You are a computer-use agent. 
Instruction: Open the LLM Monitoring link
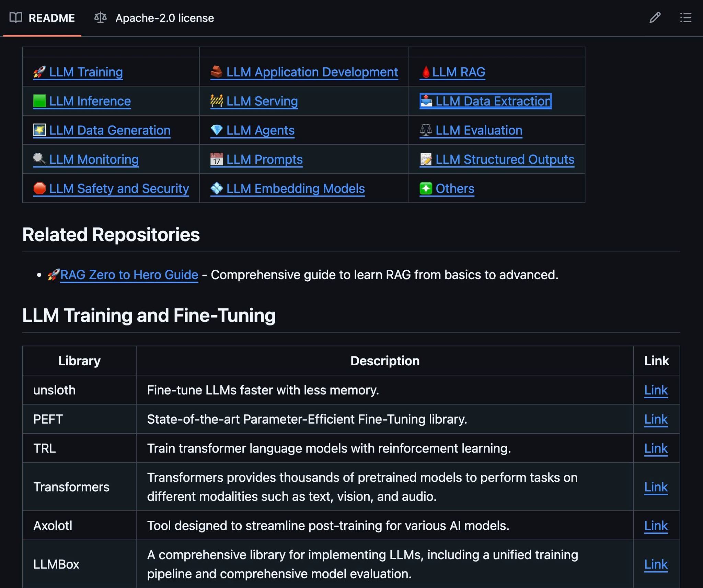(86, 160)
